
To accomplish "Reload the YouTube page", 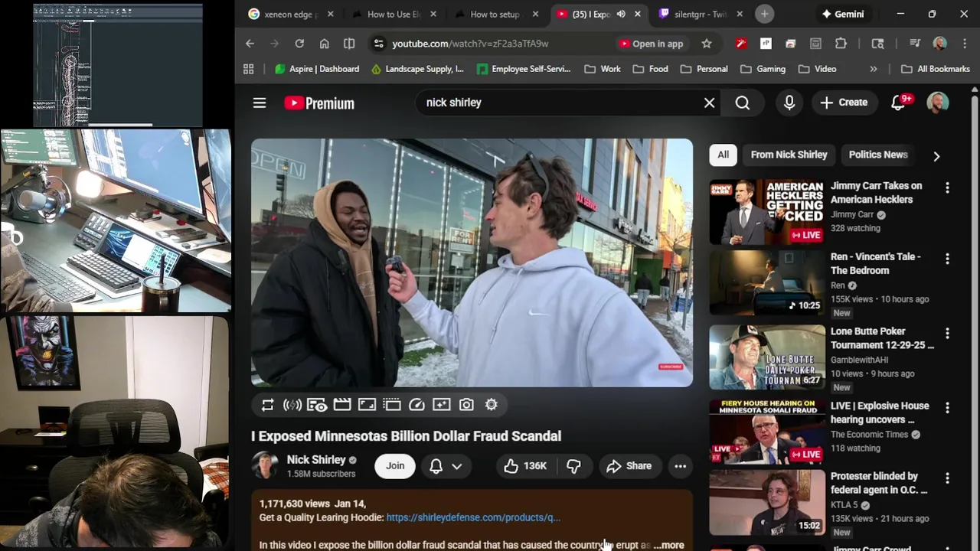I will pos(299,44).
